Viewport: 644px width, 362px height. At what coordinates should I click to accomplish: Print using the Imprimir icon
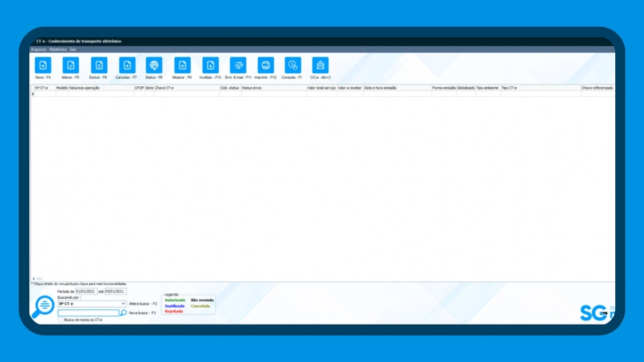tap(266, 65)
